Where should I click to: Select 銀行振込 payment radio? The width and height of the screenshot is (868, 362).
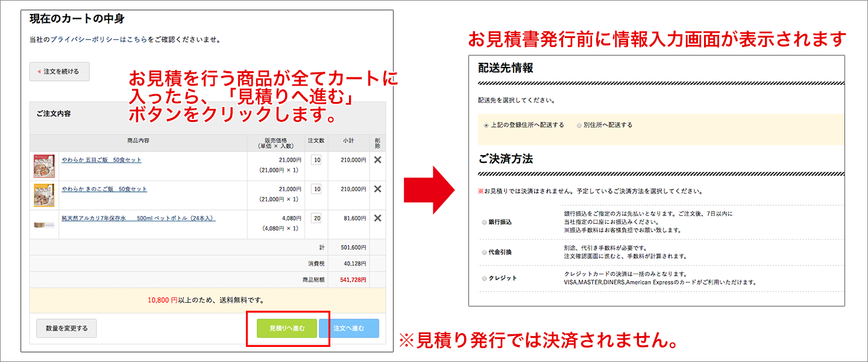pos(484,222)
